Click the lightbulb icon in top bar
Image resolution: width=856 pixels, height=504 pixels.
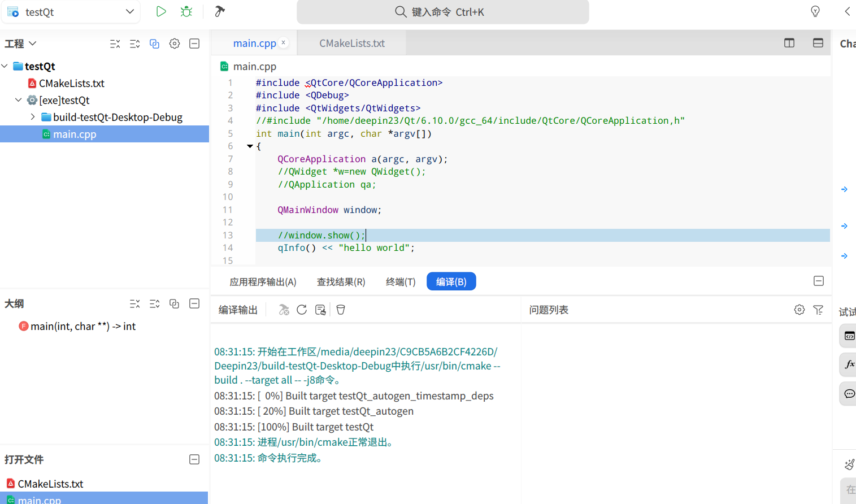point(815,11)
